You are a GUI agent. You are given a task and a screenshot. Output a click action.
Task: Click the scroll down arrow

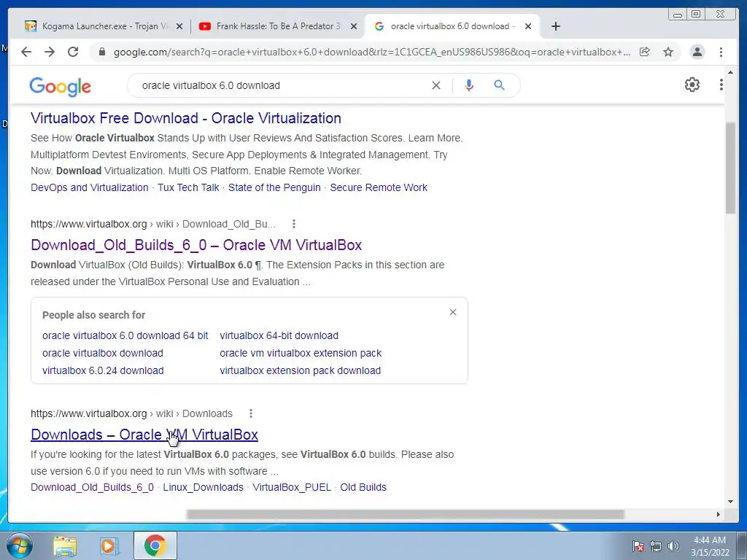[x=730, y=501]
